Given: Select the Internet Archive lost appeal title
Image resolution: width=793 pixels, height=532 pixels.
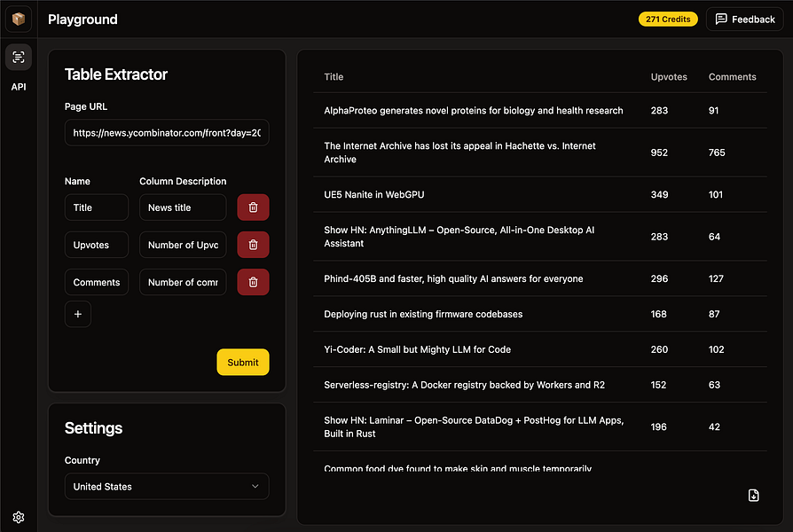Looking at the screenshot, I should coord(459,153).
